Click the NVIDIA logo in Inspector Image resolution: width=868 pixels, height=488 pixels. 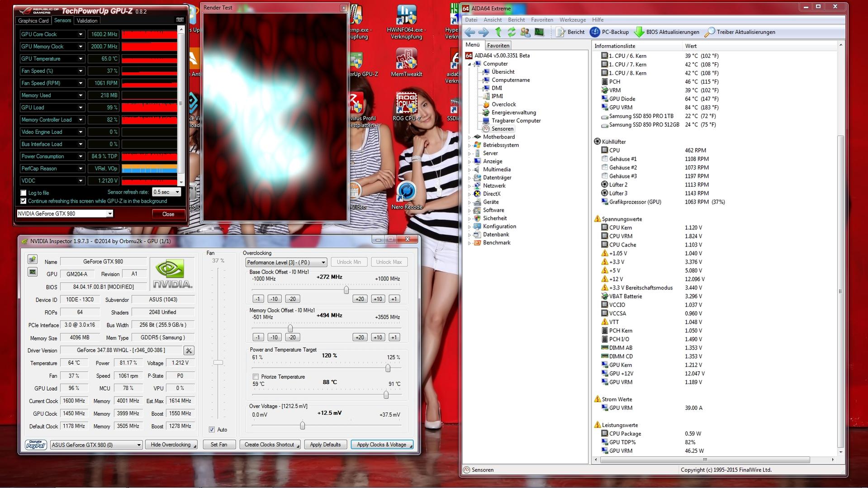pos(172,274)
